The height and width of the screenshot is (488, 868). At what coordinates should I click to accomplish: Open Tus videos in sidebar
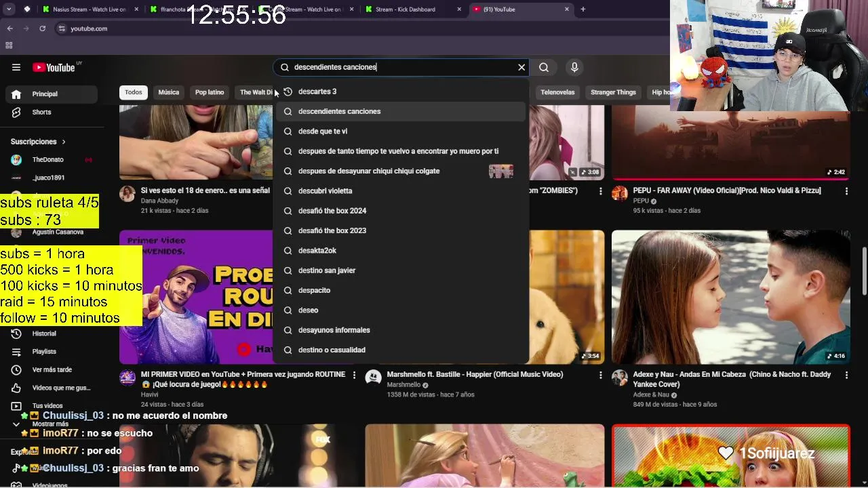(x=47, y=406)
